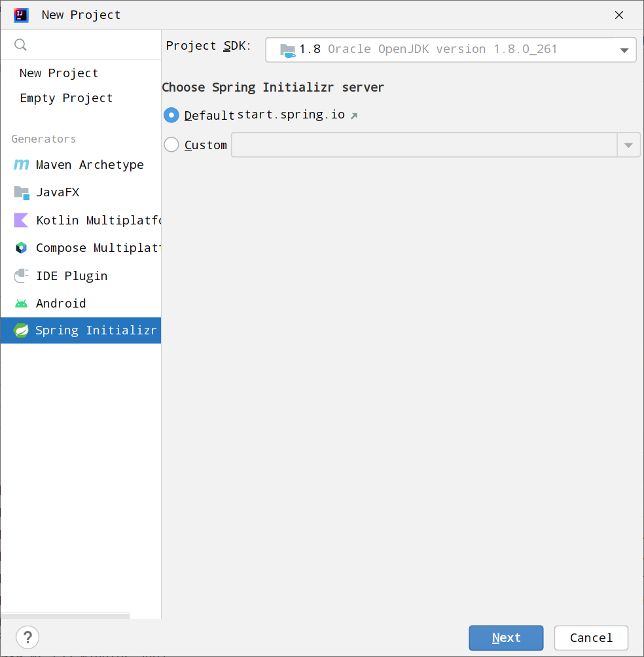Image resolution: width=644 pixels, height=657 pixels.
Task: Open help with the question mark button
Action: point(27,637)
